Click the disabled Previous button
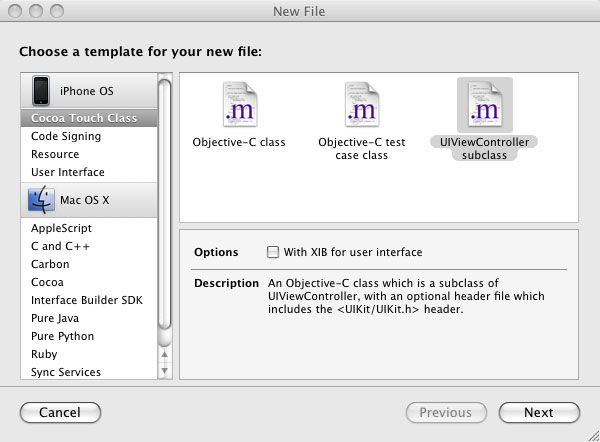 point(446,413)
